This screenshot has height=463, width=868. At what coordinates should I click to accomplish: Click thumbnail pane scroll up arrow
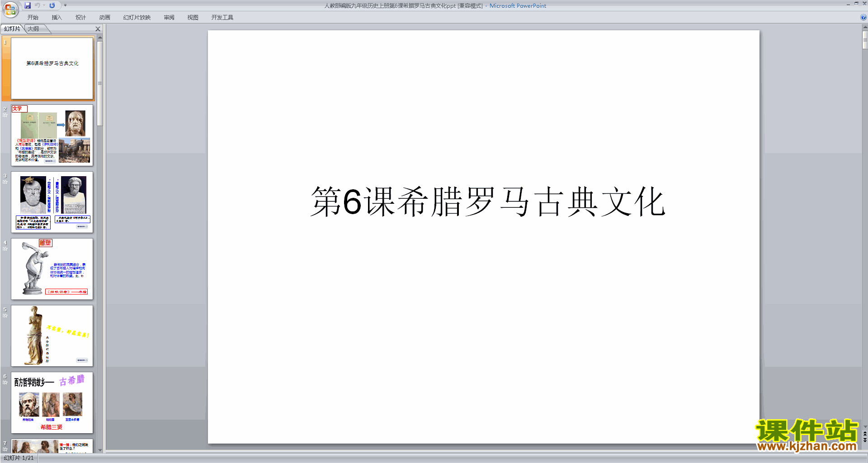[100, 37]
